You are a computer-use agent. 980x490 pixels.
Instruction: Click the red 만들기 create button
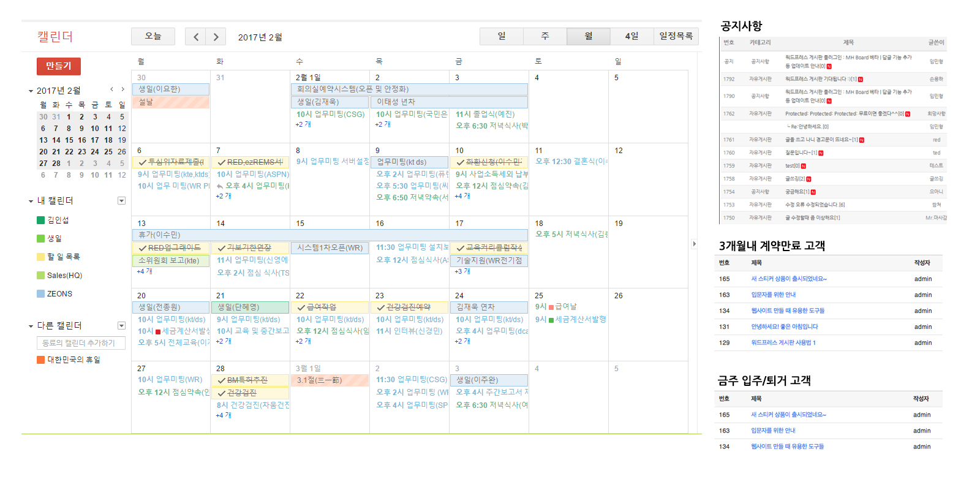pyautogui.click(x=59, y=66)
